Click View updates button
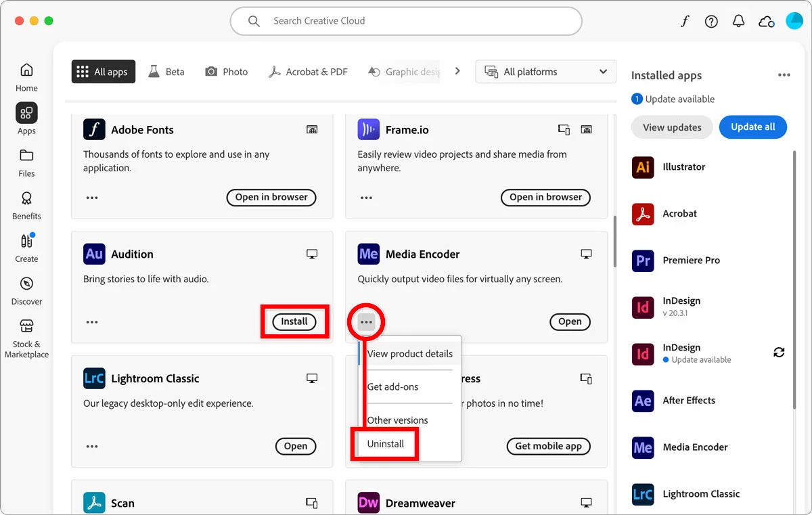812x515 pixels. [x=672, y=127]
